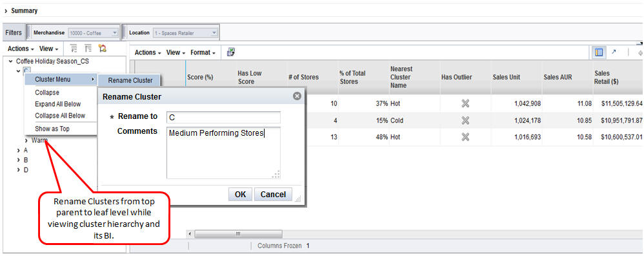Choose Rename Cluster from submenu
The height and width of the screenshot is (256, 644).
click(130, 81)
